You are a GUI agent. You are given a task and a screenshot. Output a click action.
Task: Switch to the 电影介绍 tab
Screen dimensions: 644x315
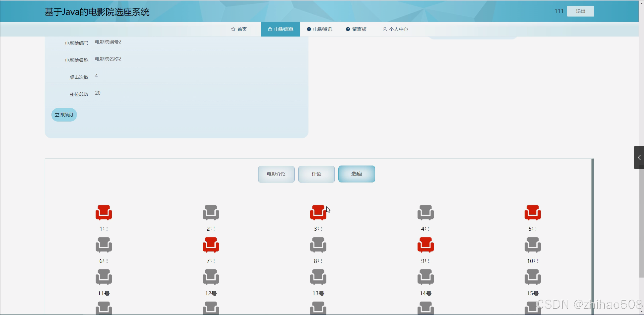(x=276, y=174)
